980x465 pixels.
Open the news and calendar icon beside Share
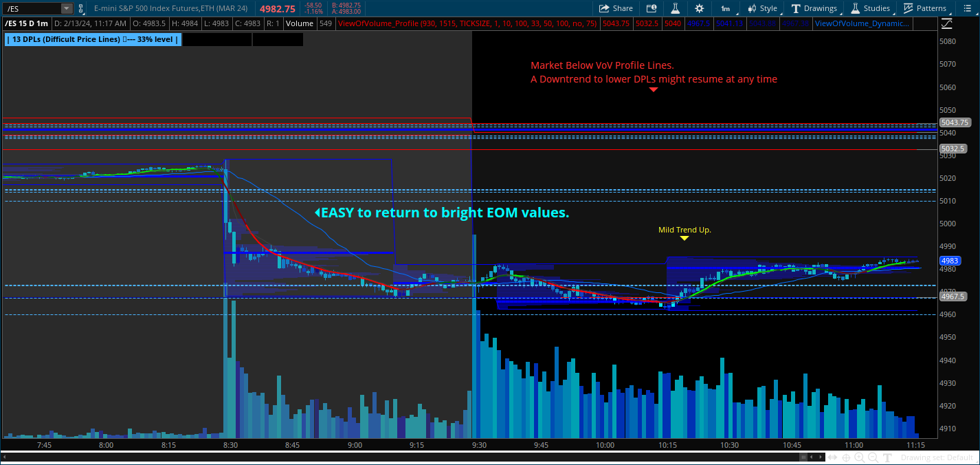click(652, 8)
